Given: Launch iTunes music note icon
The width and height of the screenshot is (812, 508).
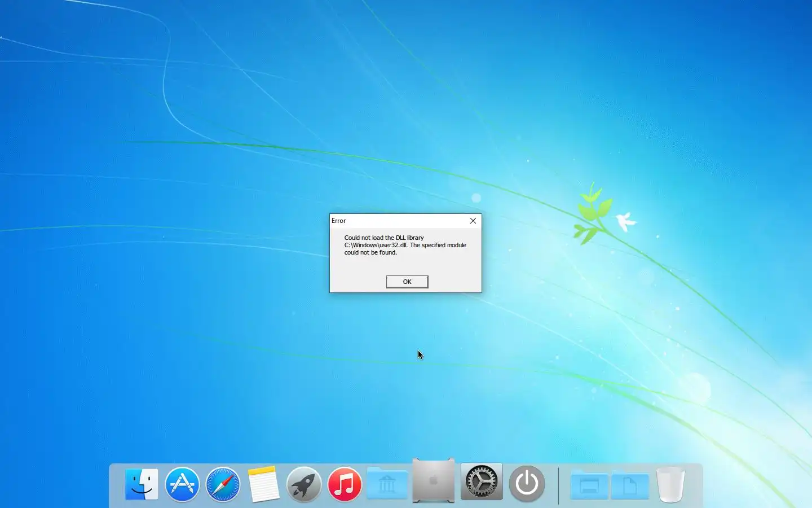Looking at the screenshot, I should pos(345,484).
